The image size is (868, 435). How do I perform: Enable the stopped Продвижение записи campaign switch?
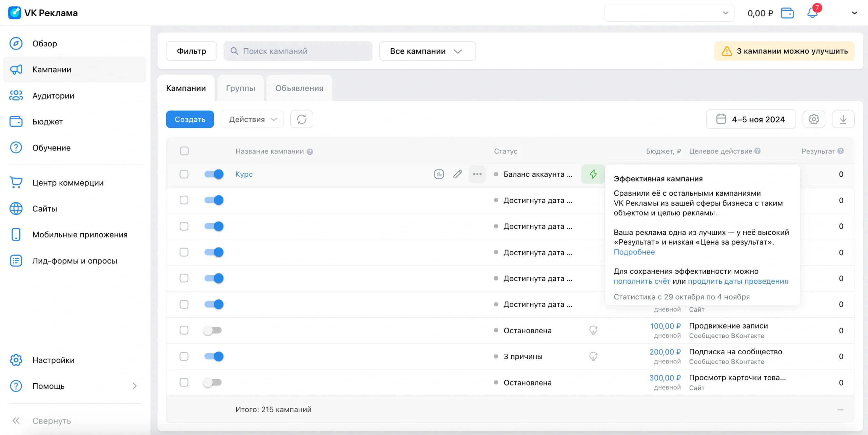click(x=212, y=330)
